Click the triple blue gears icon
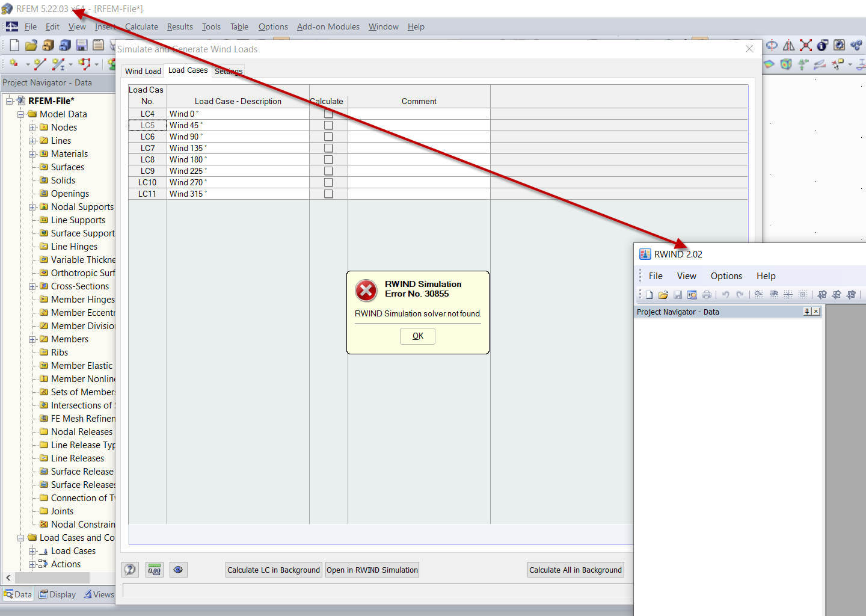The image size is (866, 616). click(856, 45)
